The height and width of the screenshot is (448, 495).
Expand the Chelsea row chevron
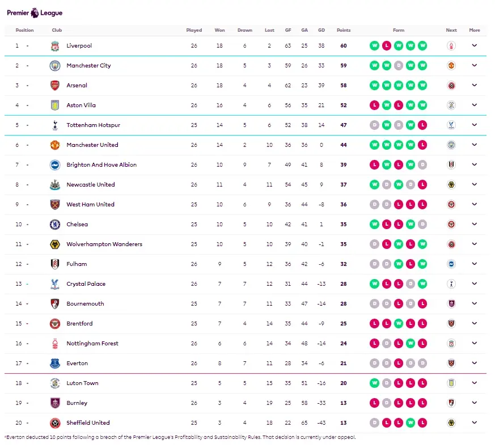click(x=474, y=224)
